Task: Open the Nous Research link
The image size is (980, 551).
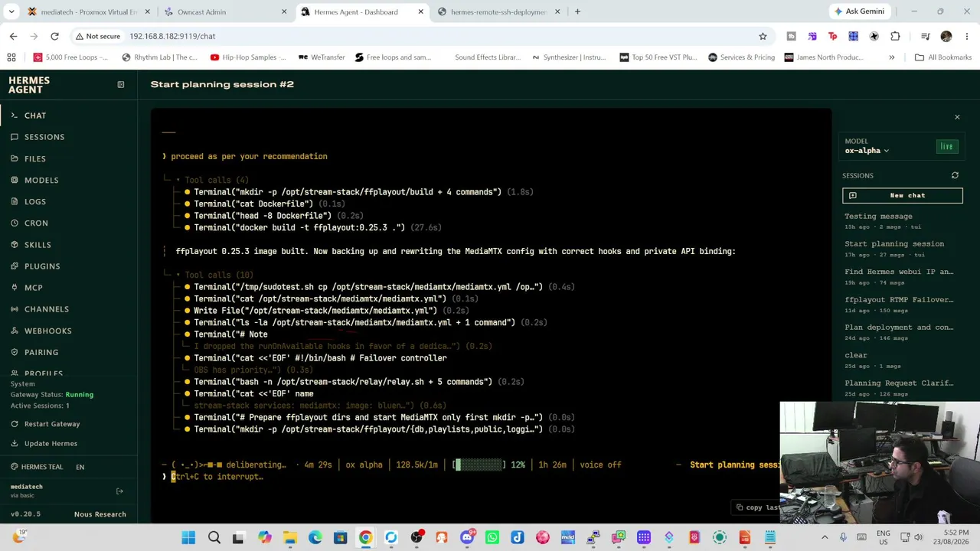Action: (x=100, y=514)
